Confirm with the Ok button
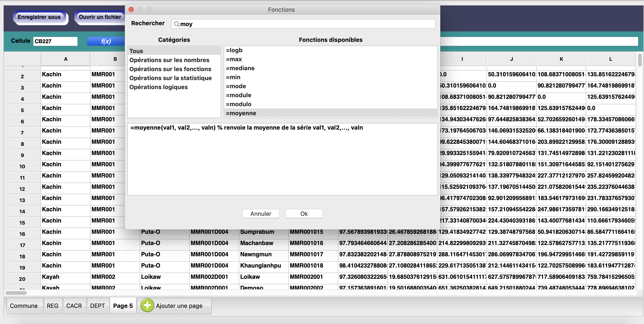Image resolution: width=644 pixels, height=324 pixels. pos(304,214)
